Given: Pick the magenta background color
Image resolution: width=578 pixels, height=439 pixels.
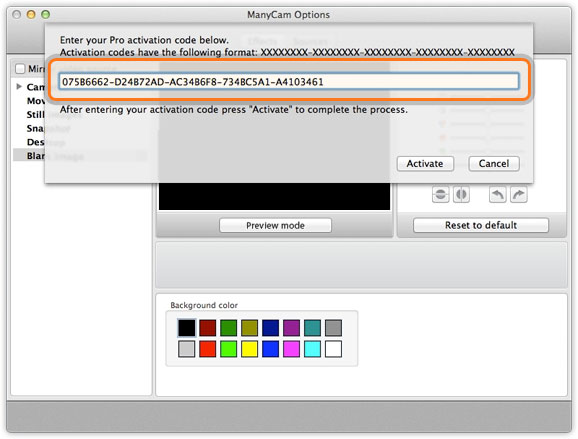Looking at the screenshot, I should (292, 349).
